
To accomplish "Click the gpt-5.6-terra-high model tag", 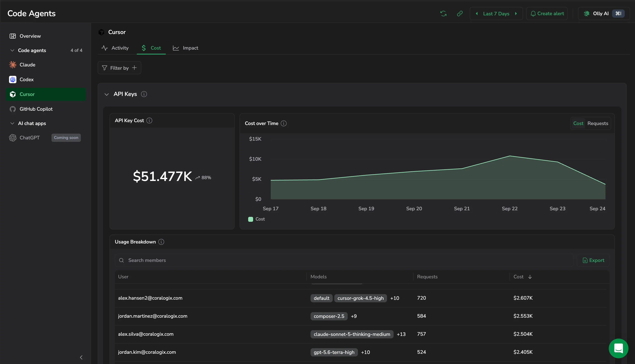I will [334, 352].
